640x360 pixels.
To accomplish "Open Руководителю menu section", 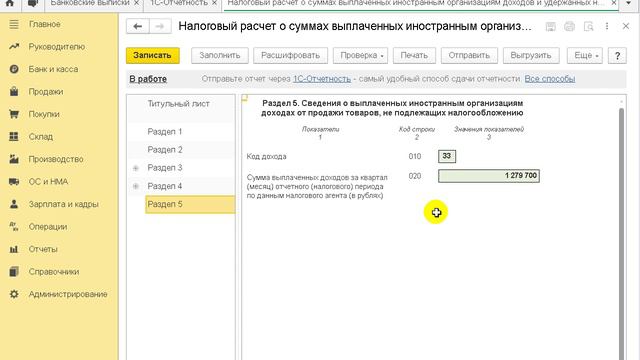I will pyautogui.click(x=57, y=47).
